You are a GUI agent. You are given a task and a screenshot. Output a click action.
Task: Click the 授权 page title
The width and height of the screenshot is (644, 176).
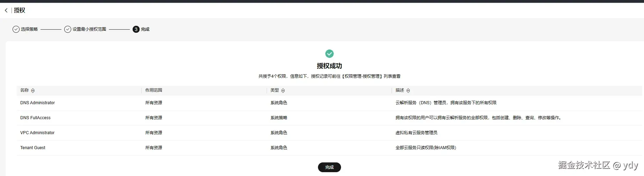(20, 10)
